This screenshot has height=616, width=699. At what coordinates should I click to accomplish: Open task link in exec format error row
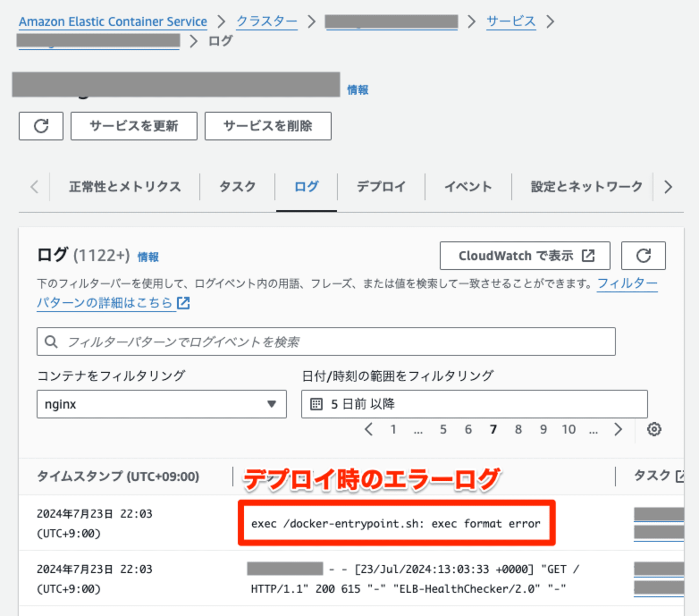coord(659,524)
